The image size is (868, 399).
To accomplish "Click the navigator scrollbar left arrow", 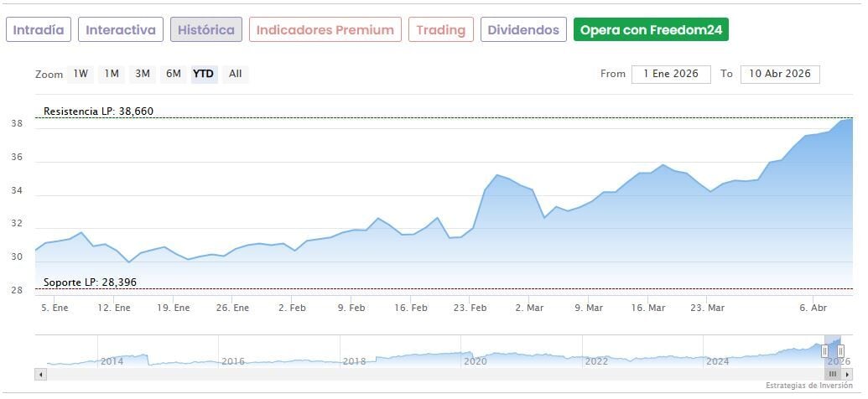I will [x=39, y=374].
